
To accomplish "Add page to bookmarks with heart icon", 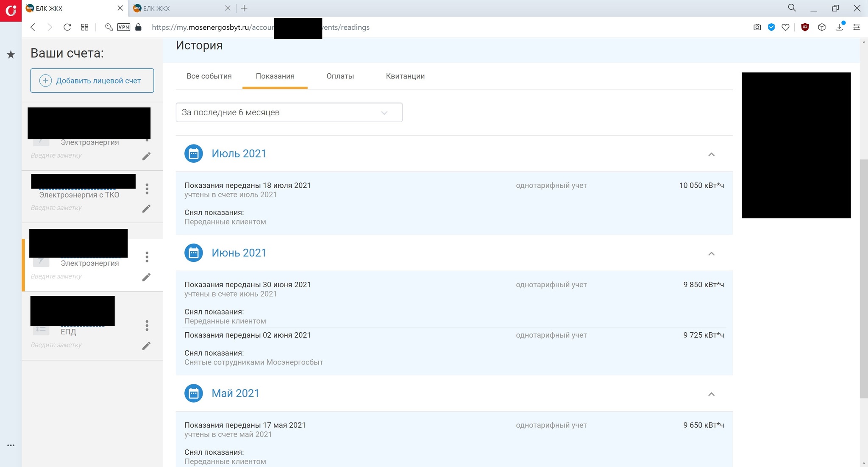I will (x=785, y=27).
